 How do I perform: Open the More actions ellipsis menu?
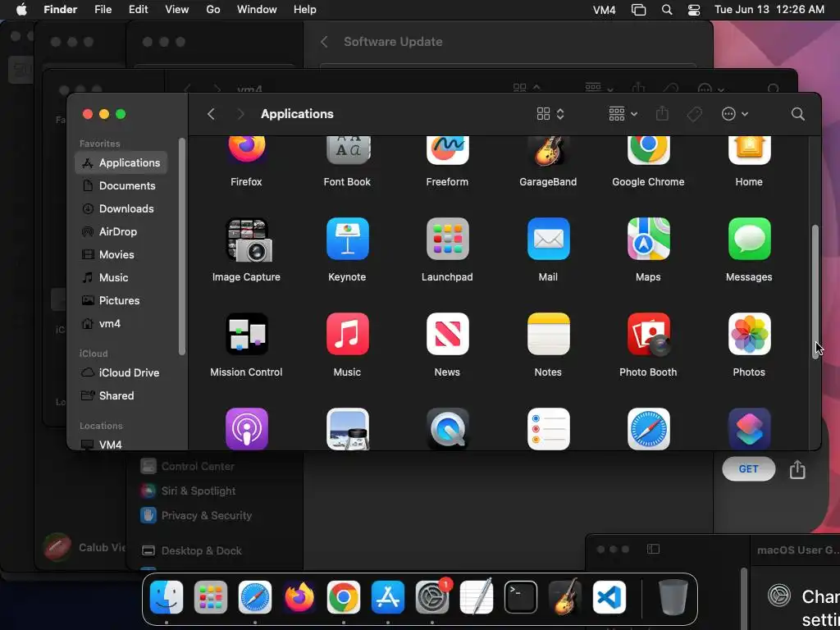[x=734, y=113]
